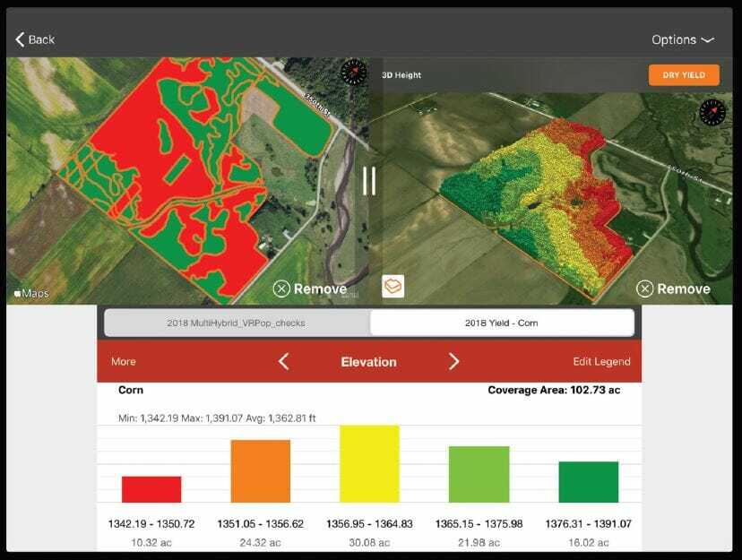Select the dark green elevation bar
Viewport: 742px width, 560px height.
588,482
